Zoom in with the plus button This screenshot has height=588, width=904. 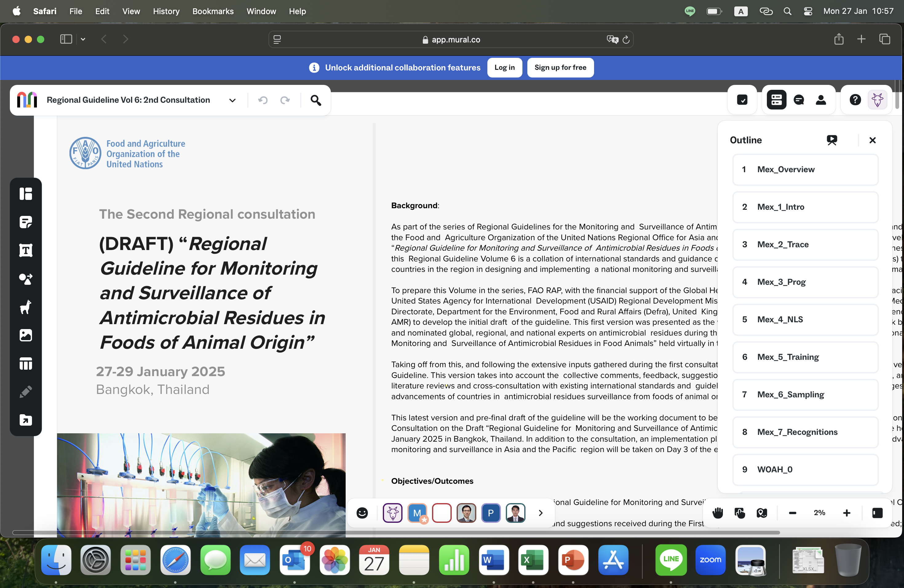[847, 513]
